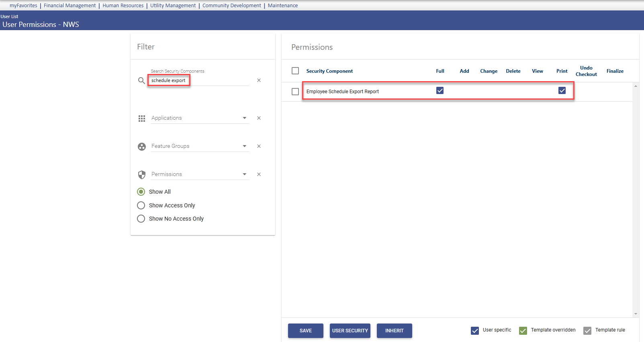Click the Delete column header
644x342 pixels.
513,71
